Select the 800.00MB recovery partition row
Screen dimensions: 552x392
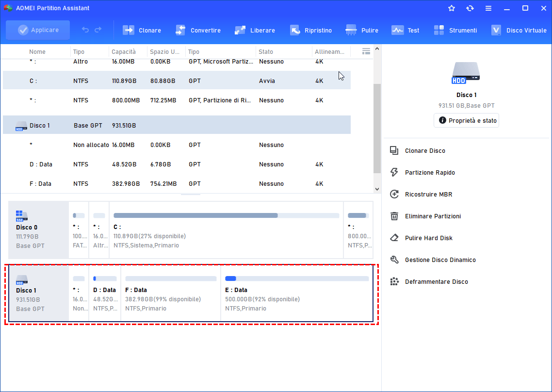[177, 100]
